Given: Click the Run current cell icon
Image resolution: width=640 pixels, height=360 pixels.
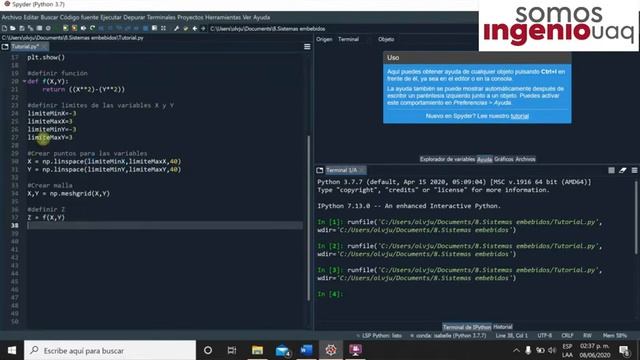Looking at the screenshot, I should pos(65,28).
